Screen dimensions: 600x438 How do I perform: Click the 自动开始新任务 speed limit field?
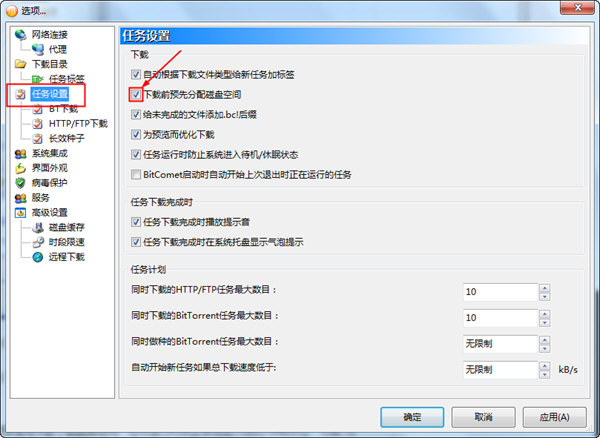[501, 370]
